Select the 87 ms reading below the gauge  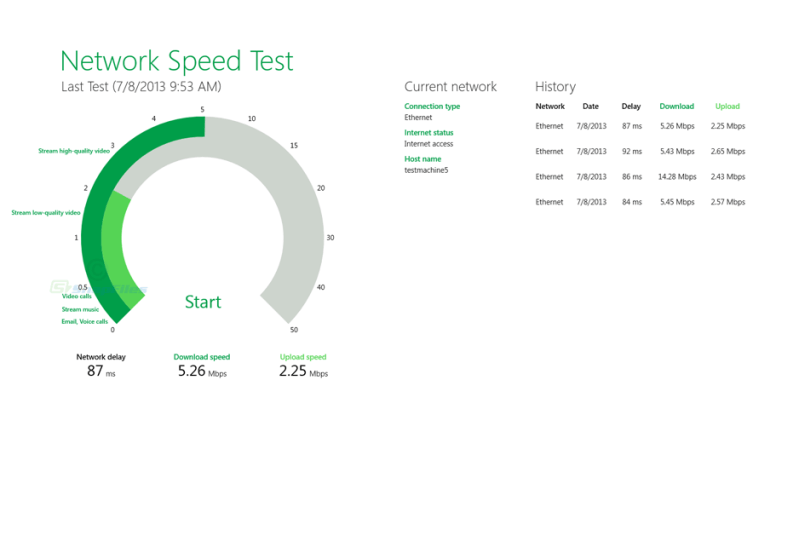(101, 371)
